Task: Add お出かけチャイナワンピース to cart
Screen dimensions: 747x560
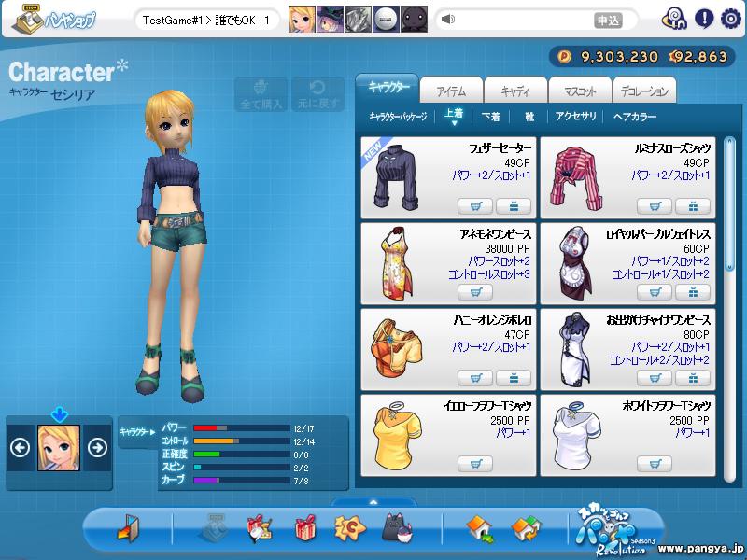Action: [655, 378]
